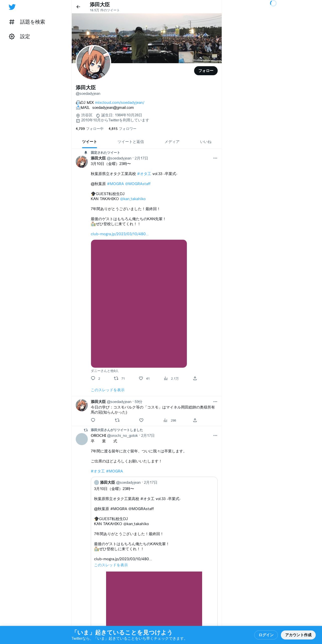Viewport: 322px width, 644px height.
Task: Like the コスモバルク tweet
Action: click(141, 420)
